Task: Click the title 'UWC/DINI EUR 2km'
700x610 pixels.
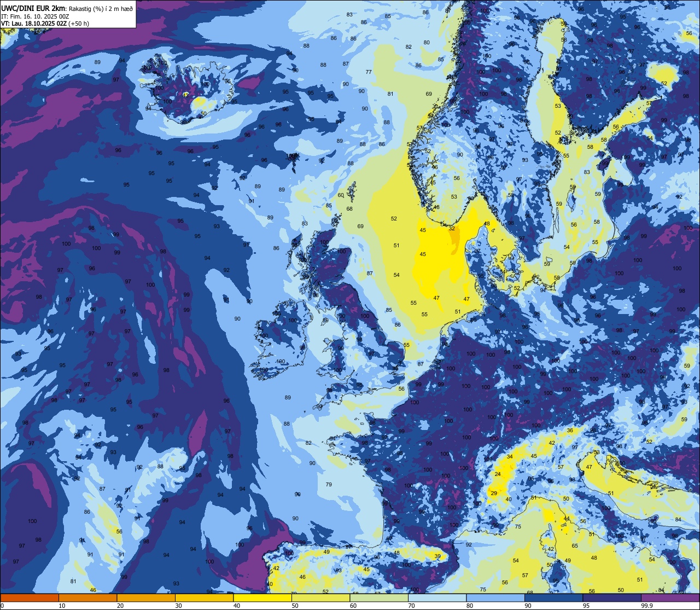Action: [x=32, y=8]
